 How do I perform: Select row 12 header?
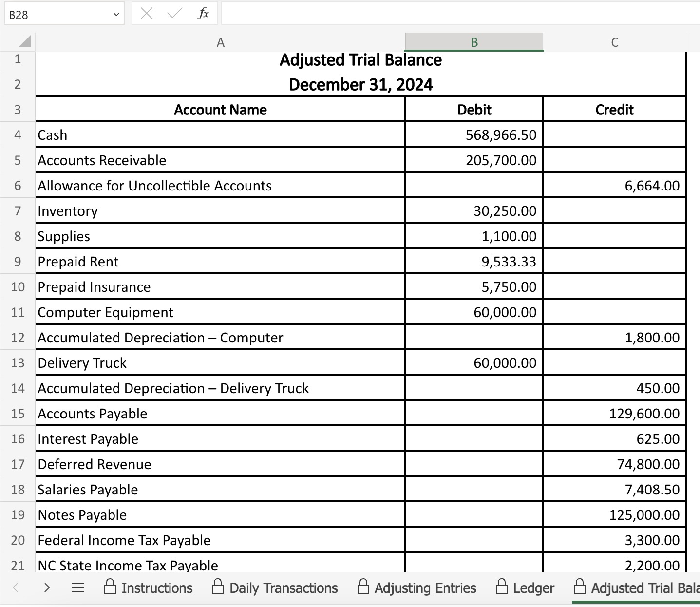18,338
